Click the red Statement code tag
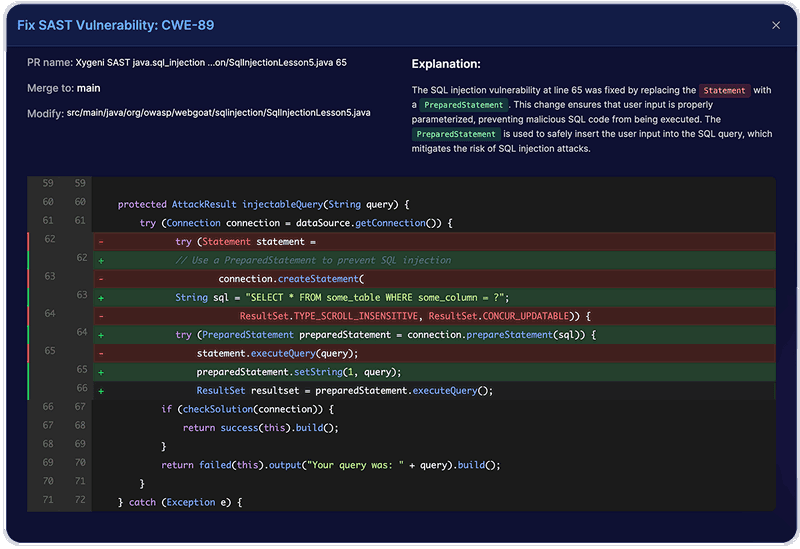Screen dimensions: 800x549 pos(724,90)
